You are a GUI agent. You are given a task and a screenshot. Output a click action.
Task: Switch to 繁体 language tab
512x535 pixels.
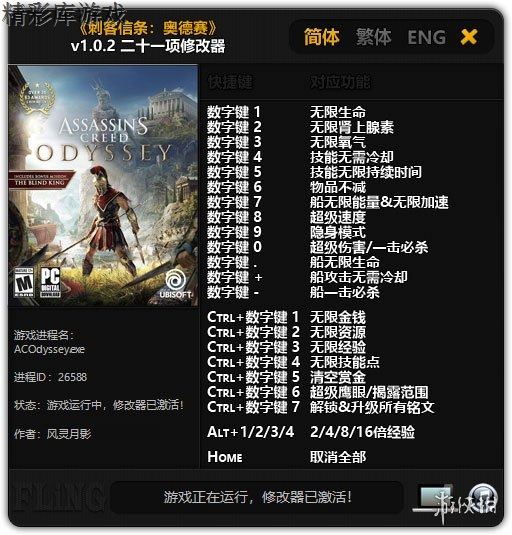[374, 37]
